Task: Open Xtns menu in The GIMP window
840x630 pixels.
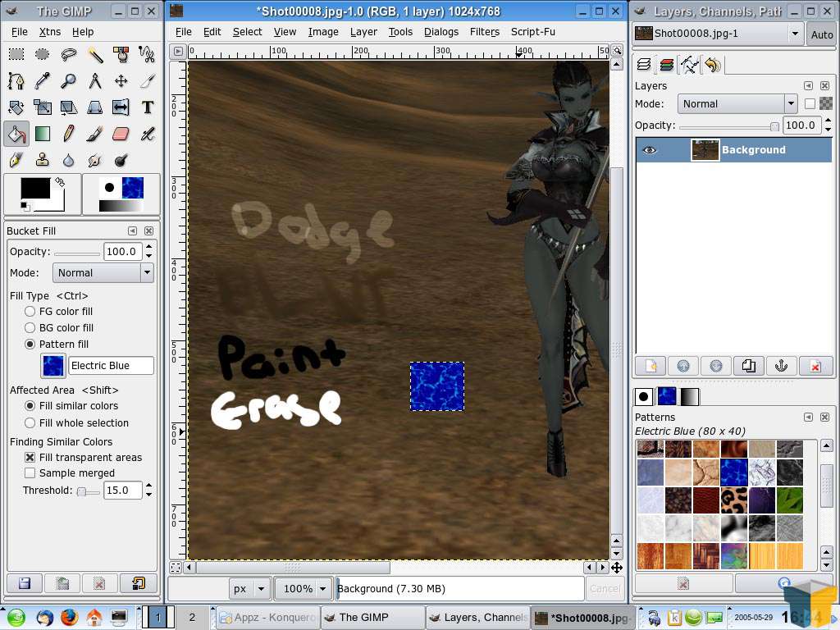Action: pyautogui.click(x=50, y=32)
